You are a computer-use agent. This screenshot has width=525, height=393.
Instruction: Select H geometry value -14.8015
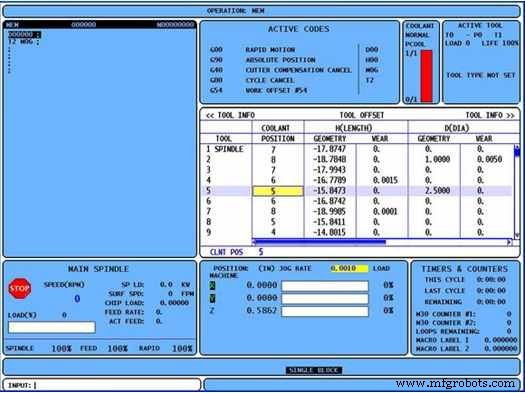[x=329, y=233]
